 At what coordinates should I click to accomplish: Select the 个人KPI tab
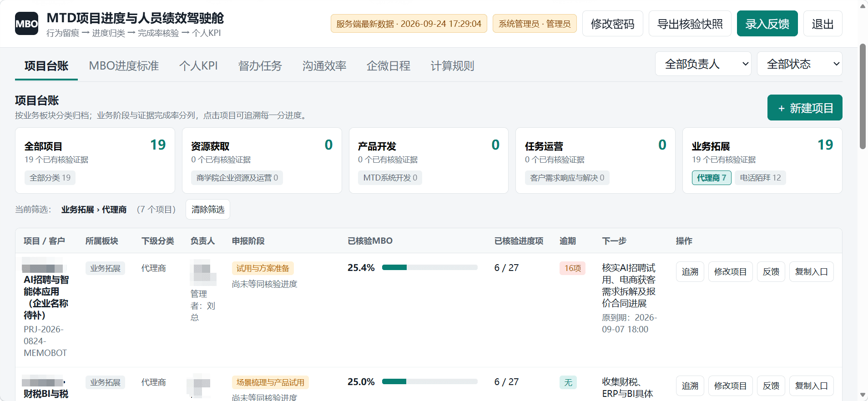coord(198,66)
